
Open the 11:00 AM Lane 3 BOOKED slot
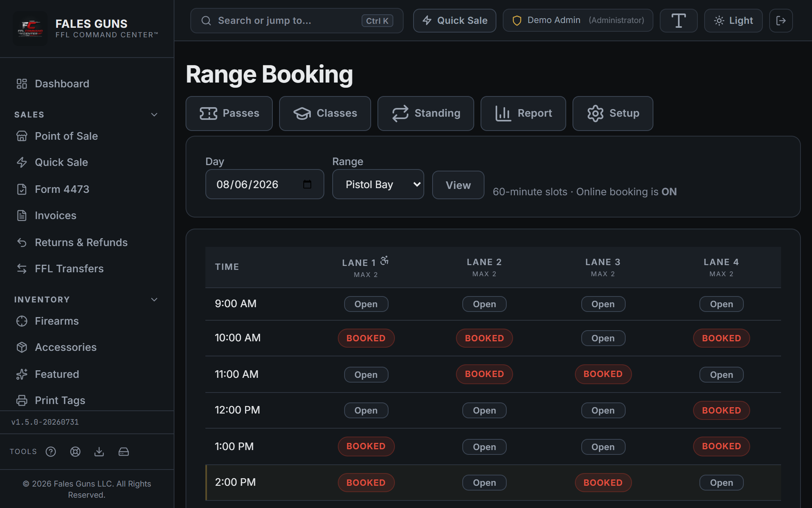pos(603,374)
